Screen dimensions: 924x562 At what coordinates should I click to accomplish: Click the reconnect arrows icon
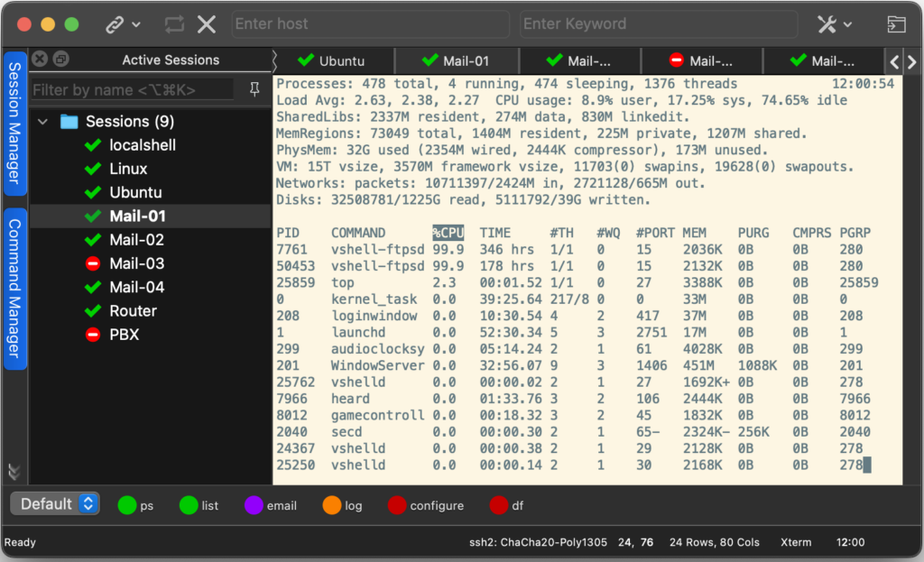point(174,24)
